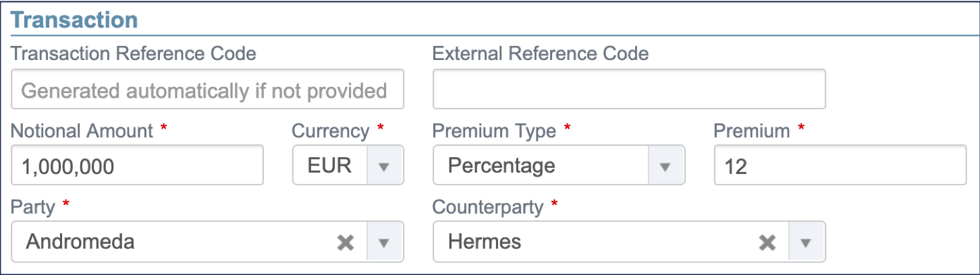The height and width of the screenshot is (275, 980).
Task: Click the Party field label
Action: tap(33, 207)
